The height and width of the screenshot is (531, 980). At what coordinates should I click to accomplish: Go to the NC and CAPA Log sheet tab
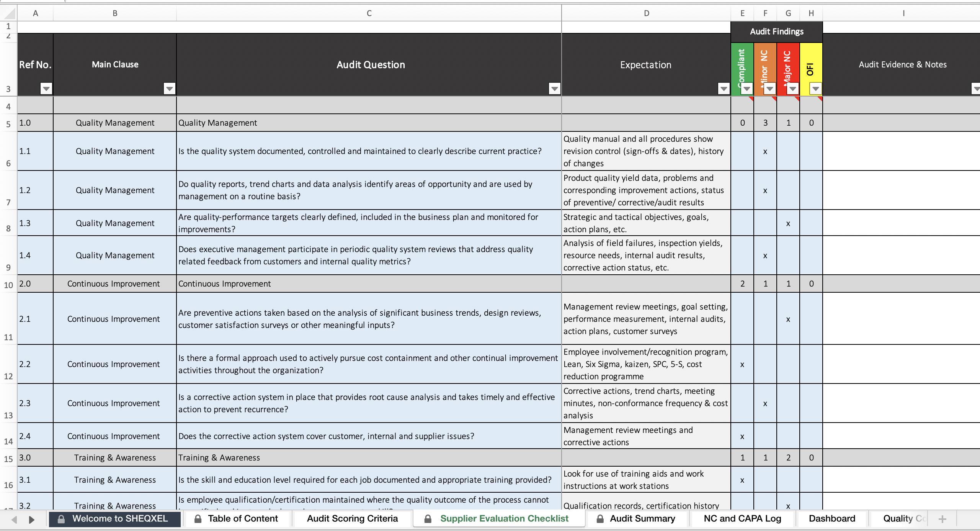click(742, 519)
